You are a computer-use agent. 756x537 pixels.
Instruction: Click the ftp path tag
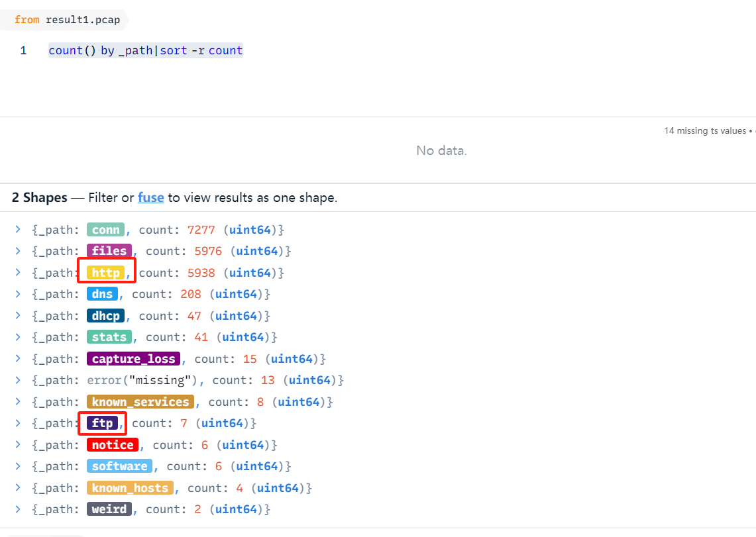click(102, 423)
